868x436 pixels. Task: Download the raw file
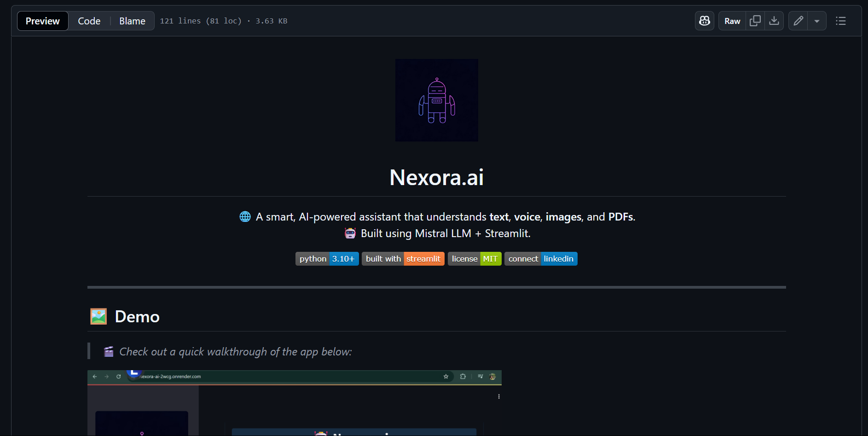click(774, 21)
